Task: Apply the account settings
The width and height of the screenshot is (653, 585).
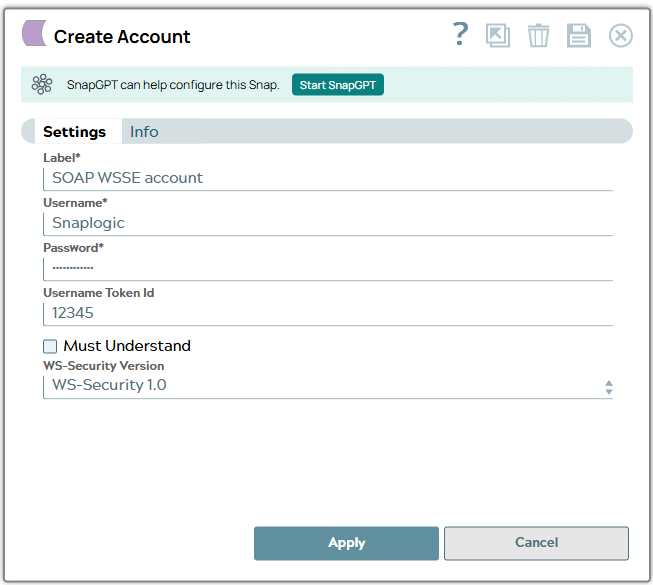Action: [346, 543]
